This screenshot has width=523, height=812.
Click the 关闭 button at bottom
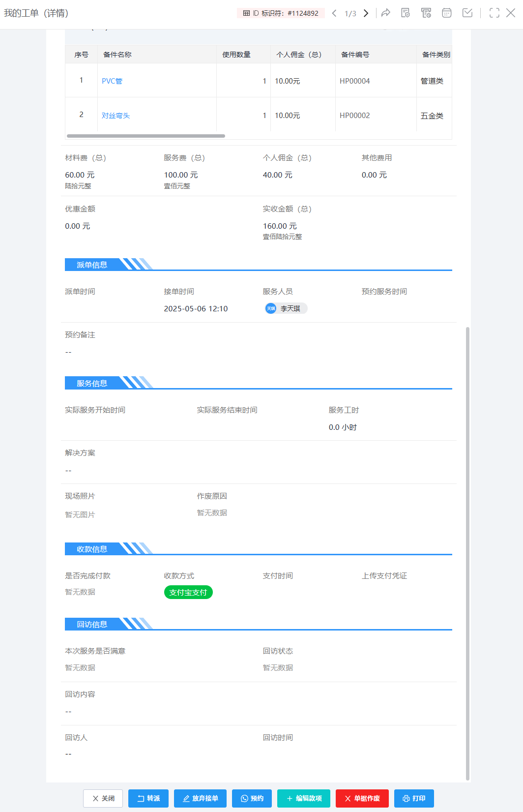point(103,798)
